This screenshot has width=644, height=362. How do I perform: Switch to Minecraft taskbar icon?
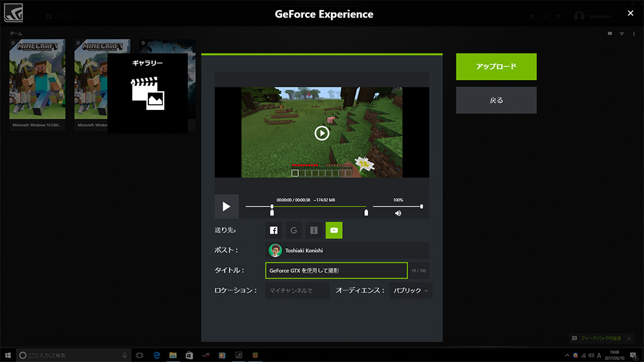point(255,355)
